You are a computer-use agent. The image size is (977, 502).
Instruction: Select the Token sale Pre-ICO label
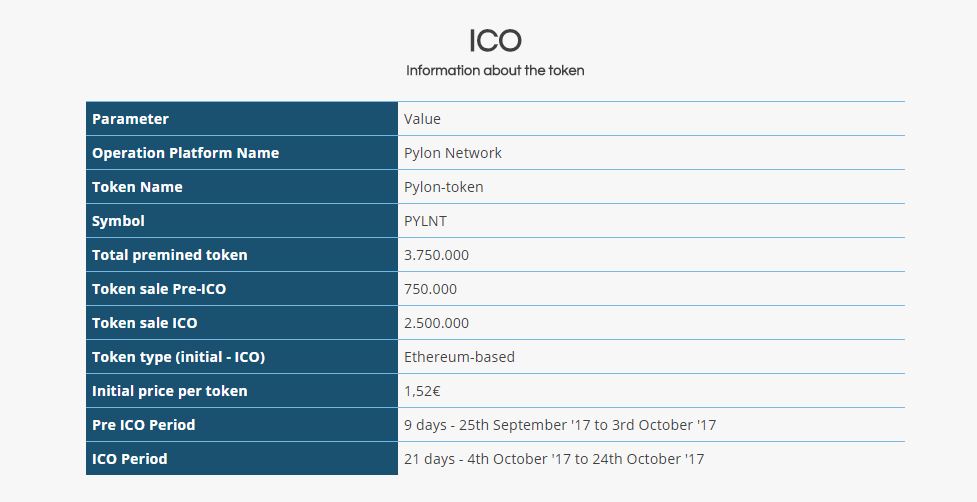coord(159,289)
